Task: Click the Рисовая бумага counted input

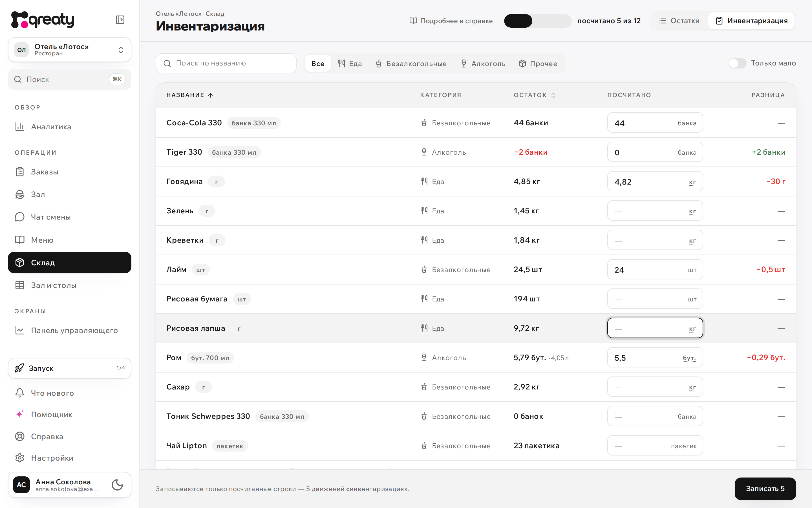Action: pos(655,299)
